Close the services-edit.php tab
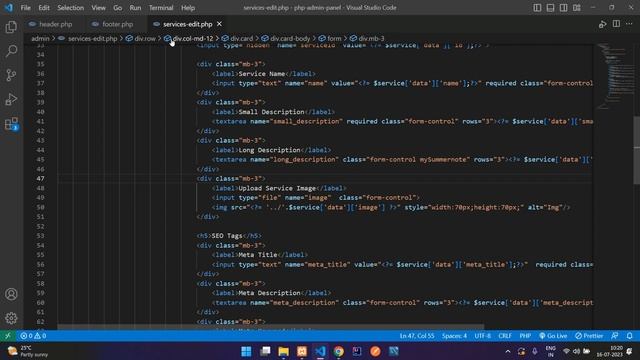 (219, 24)
